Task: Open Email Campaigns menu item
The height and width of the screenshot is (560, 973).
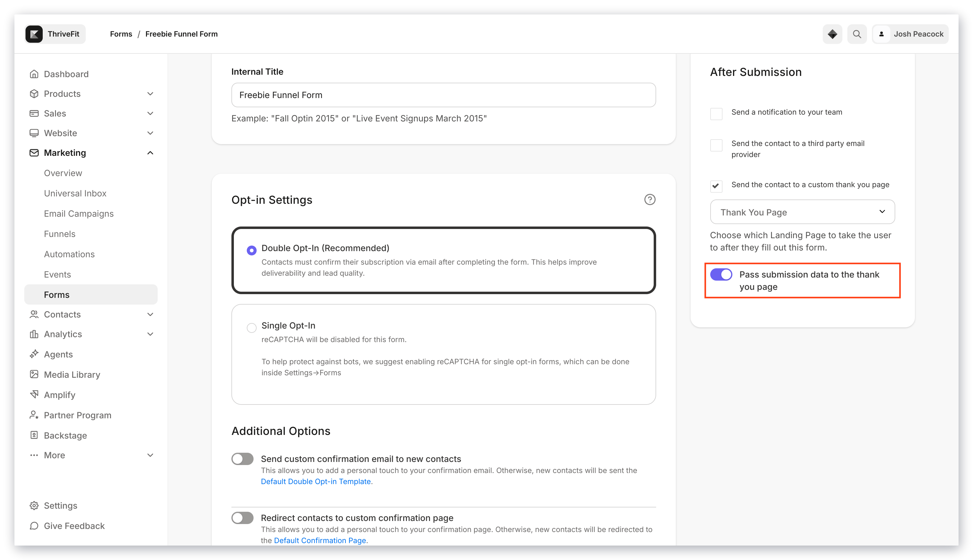Action: (x=79, y=214)
